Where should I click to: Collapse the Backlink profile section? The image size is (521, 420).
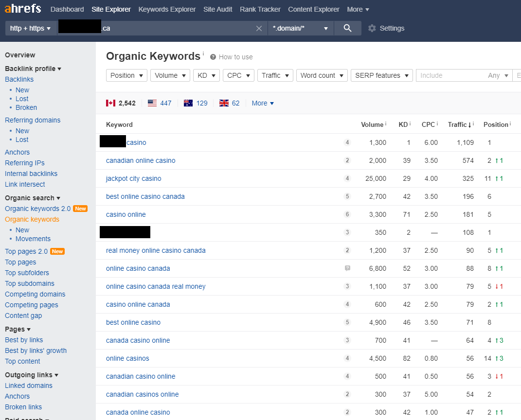(x=33, y=69)
